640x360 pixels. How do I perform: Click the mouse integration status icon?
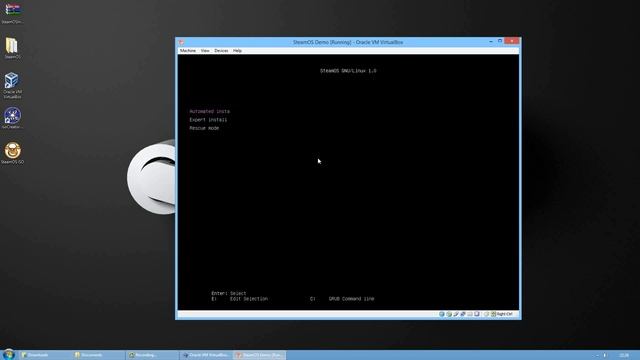coord(486,314)
